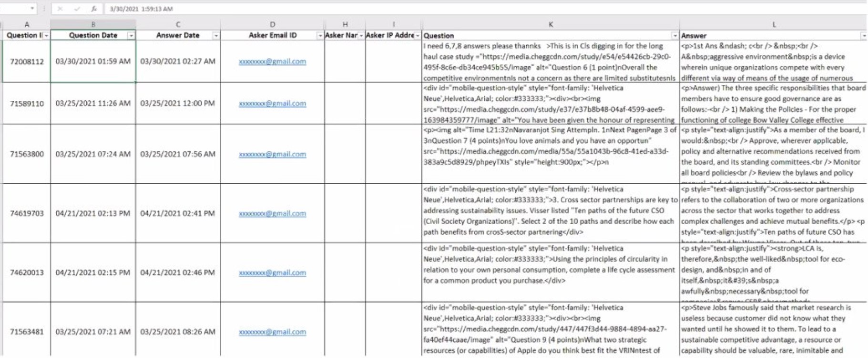The image size is (868, 358).
Task: Click the formula bar Enter checkmark icon
Action: [x=77, y=9]
